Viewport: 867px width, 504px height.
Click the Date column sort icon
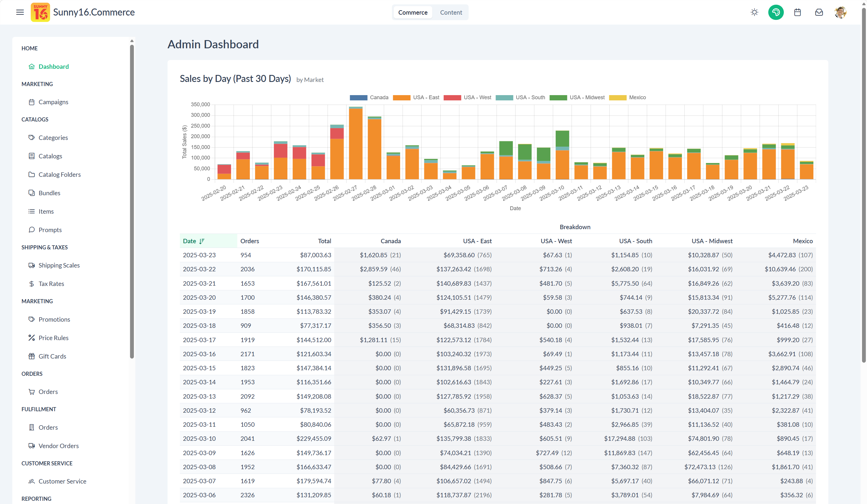[x=202, y=241]
